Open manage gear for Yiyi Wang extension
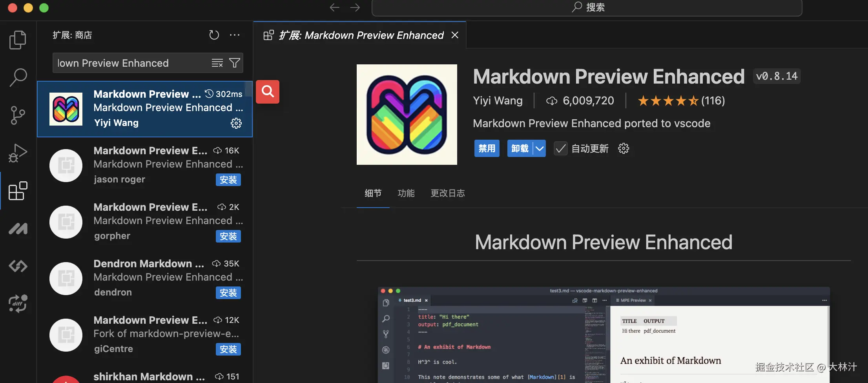 pos(236,123)
